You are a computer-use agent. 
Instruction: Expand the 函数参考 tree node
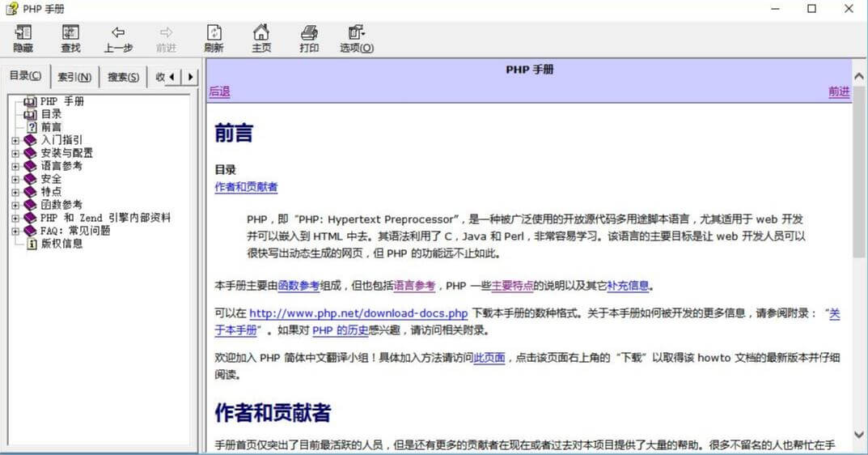(15, 205)
